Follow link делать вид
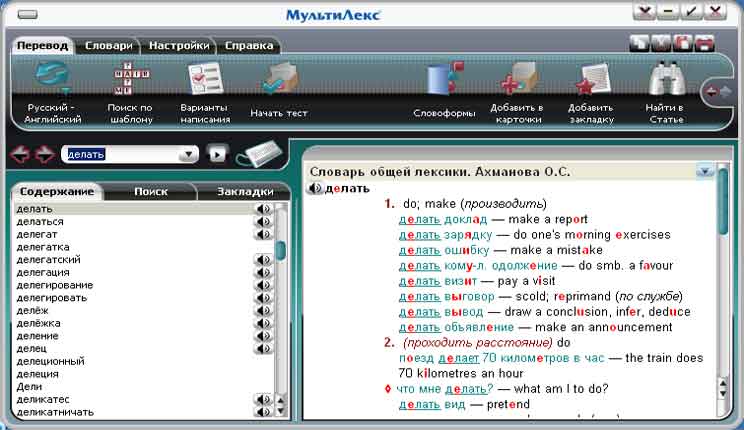This screenshot has height=430, width=744. [432, 404]
